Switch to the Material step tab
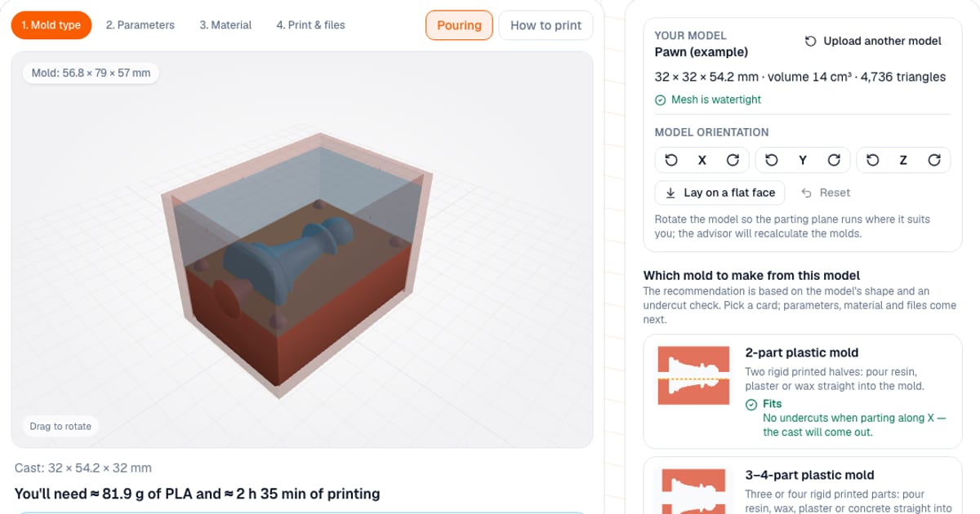This screenshot has height=514, width=980. (x=225, y=25)
